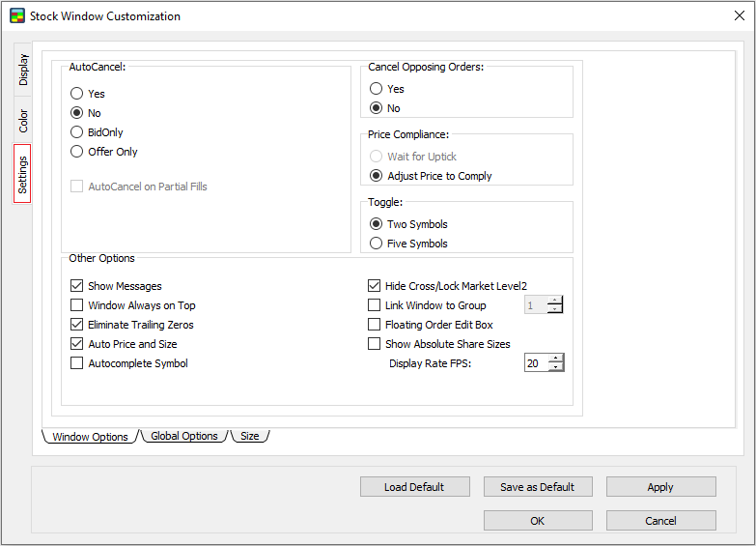Choose Five Symbols toggle option
Image resolution: width=756 pixels, height=546 pixels.
[376, 244]
